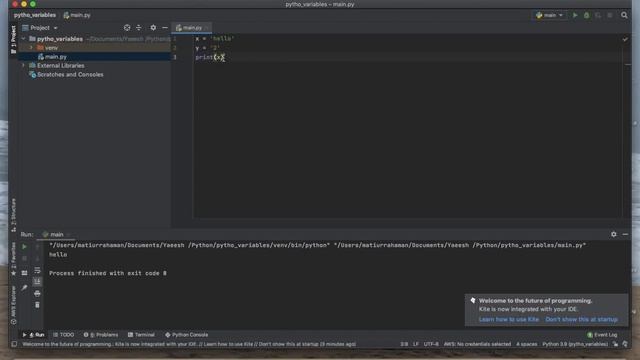Click pytho_variables breadcrumb in navigation bar
The width and height of the screenshot is (640, 360).
pyautogui.click(x=35, y=15)
